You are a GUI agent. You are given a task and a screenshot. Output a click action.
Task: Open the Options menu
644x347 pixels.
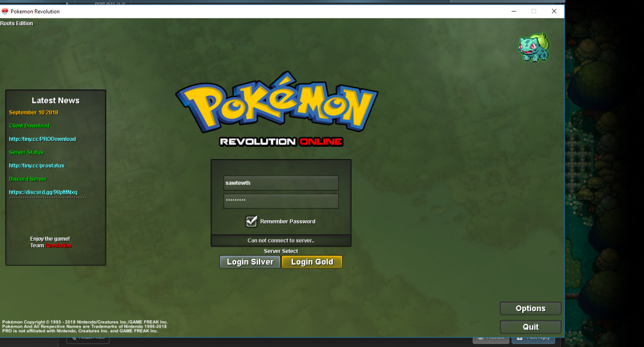pos(530,308)
